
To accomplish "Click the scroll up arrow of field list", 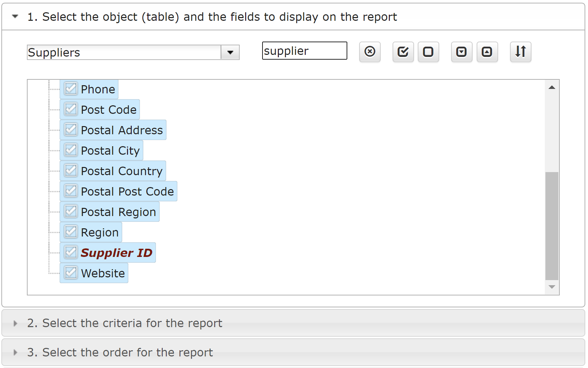I will 552,88.
